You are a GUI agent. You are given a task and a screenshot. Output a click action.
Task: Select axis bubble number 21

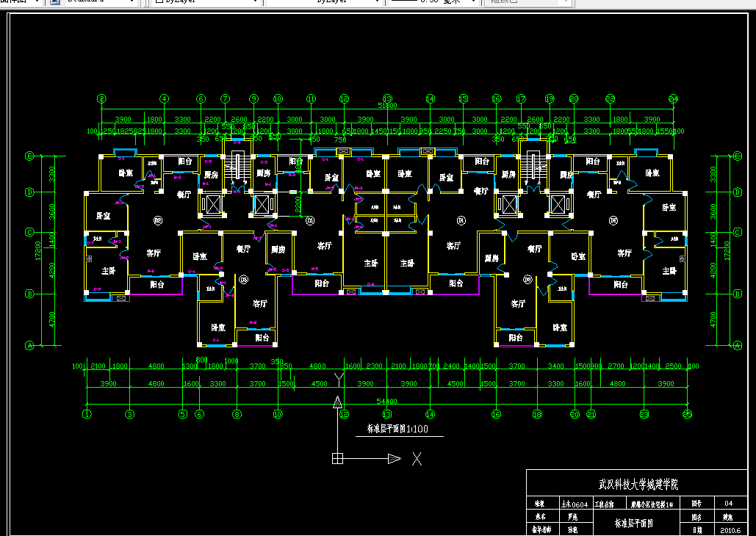(x=591, y=414)
